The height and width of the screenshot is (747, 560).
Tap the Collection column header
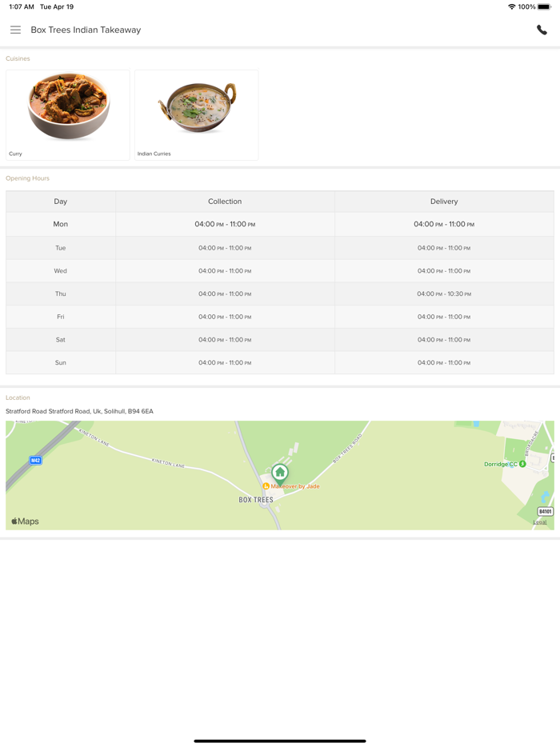click(225, 202)
